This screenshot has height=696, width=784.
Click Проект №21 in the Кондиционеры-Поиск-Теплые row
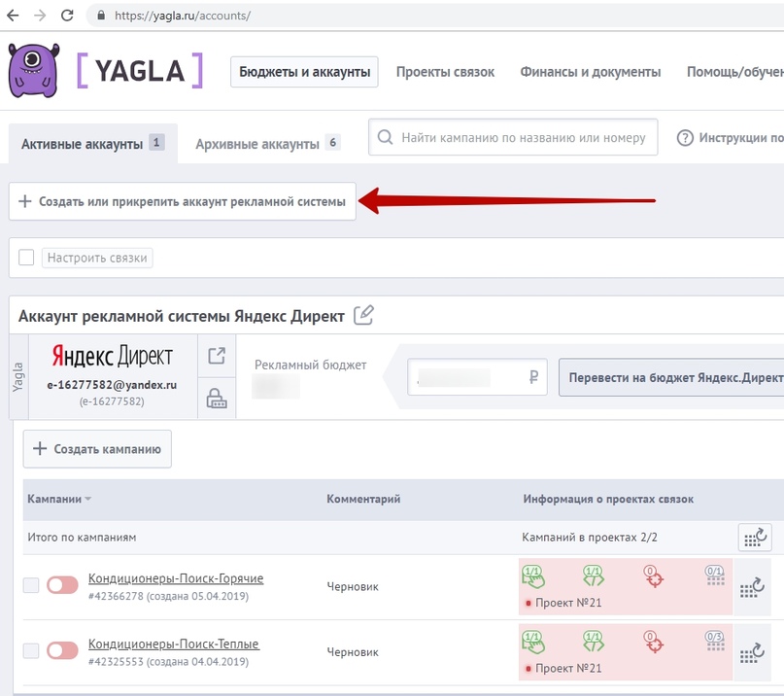(568, 668)
